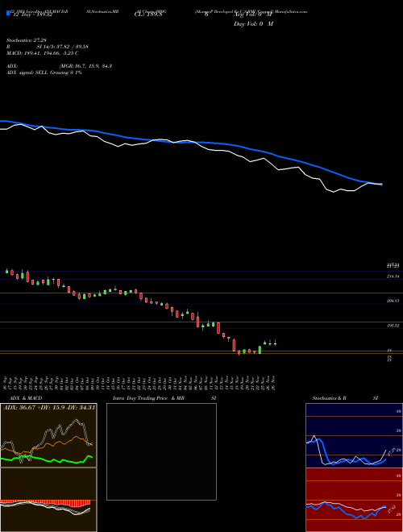The image size is (403, 532).
Task: Click the '(MGR) 36.7, 15.9, 34.3' ADX values
Action: pyautogui.click(x=85, y=66)
